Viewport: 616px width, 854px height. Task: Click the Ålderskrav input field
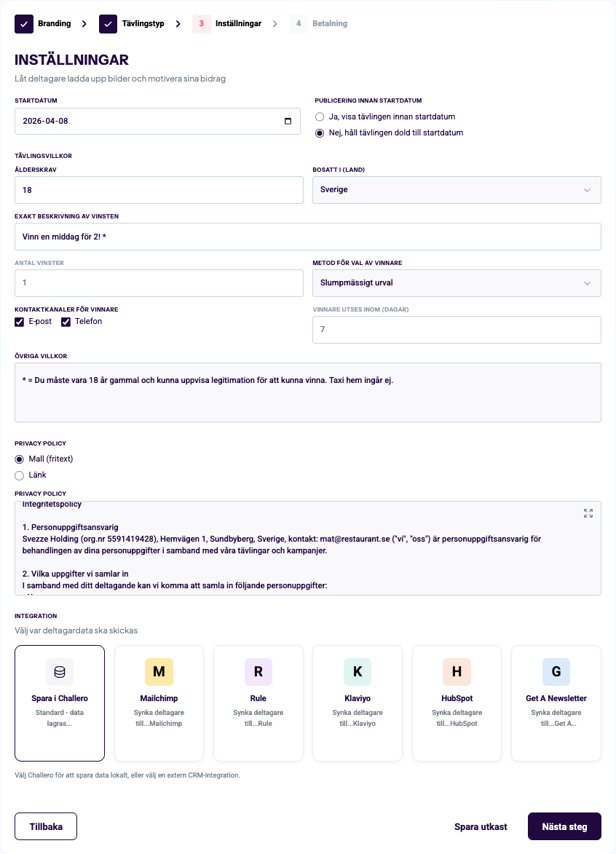pos(159,190)
